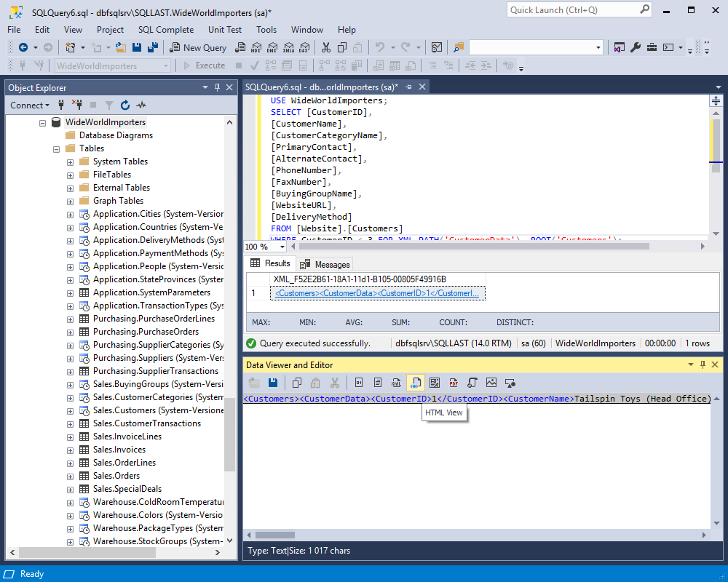Create a new MDX query
Screen dimensions: 728x582
(256, 47)
